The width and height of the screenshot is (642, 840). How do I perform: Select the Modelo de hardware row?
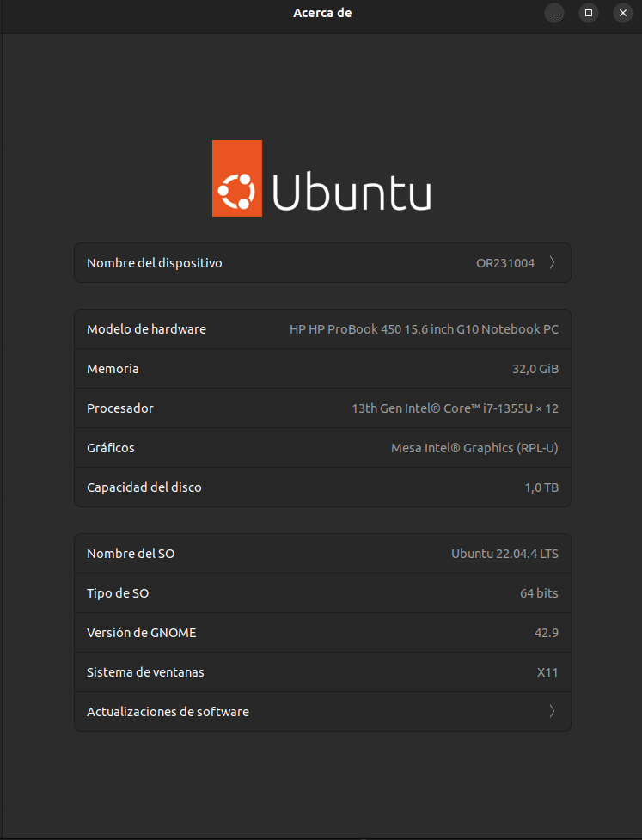click(x=322, y=328)
